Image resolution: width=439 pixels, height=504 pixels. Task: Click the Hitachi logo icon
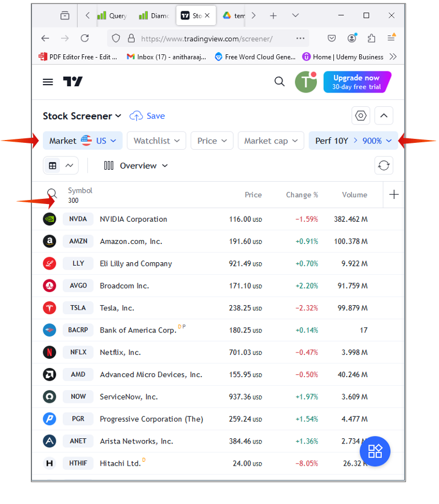[50, 463]
